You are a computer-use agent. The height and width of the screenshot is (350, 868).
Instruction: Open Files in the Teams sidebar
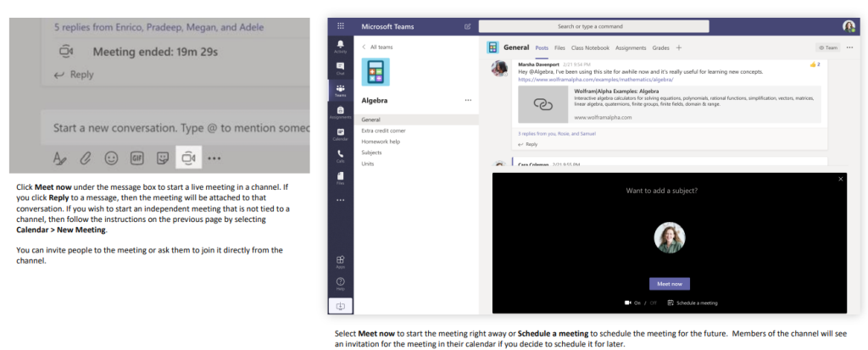coord(340,178)
